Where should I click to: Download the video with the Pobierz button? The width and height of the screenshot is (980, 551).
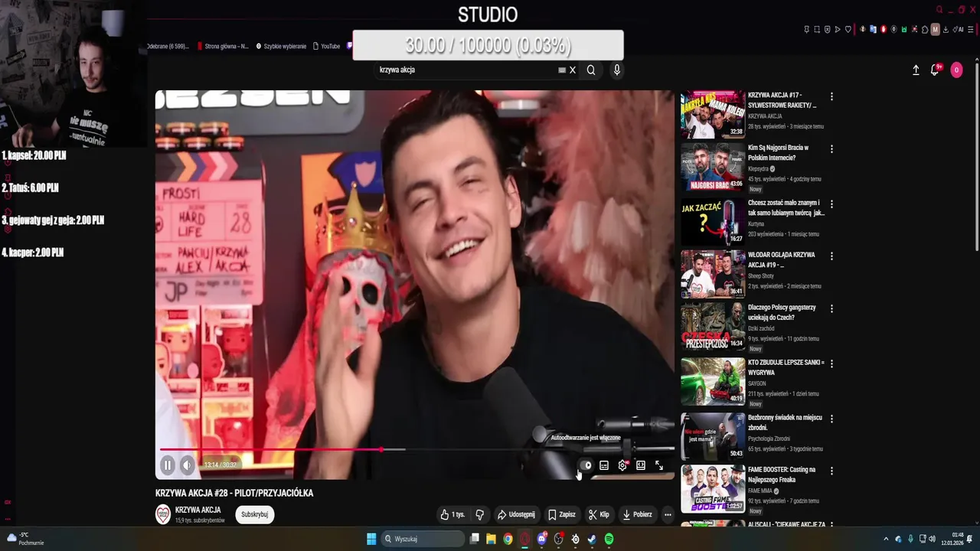pyautogui.click(x=637, y=514)
